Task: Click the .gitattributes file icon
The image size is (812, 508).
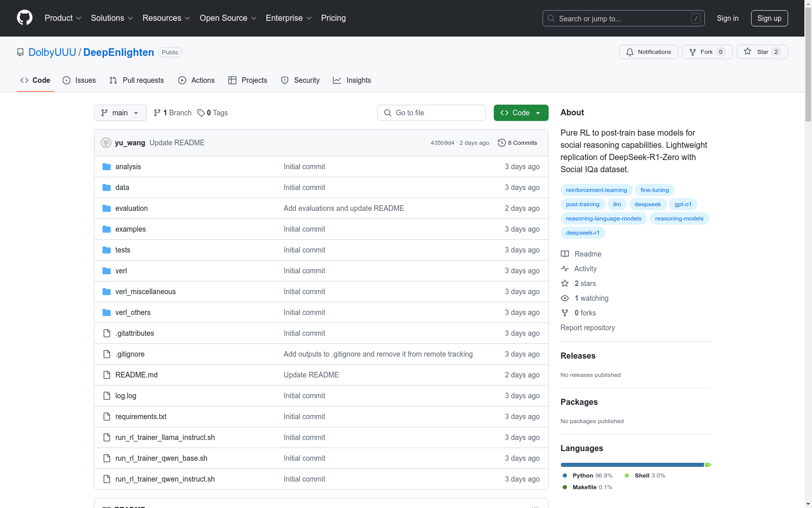Action: point(107,333)
